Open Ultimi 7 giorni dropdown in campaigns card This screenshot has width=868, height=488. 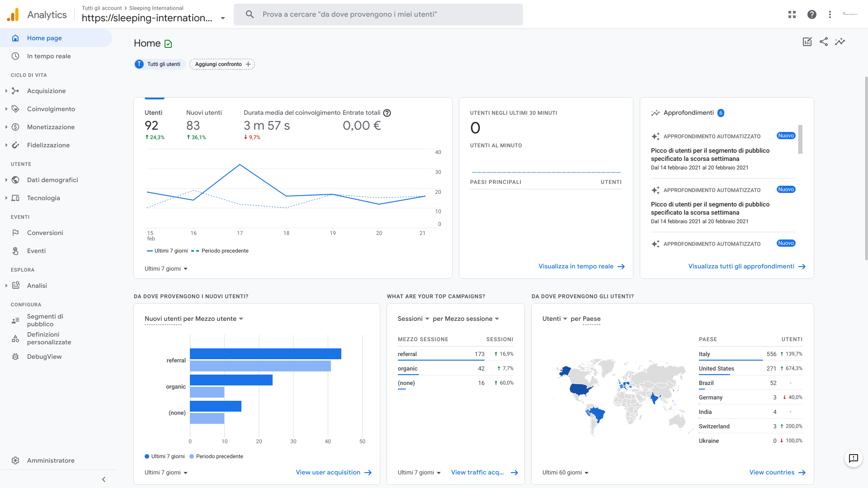click(419, 473)
